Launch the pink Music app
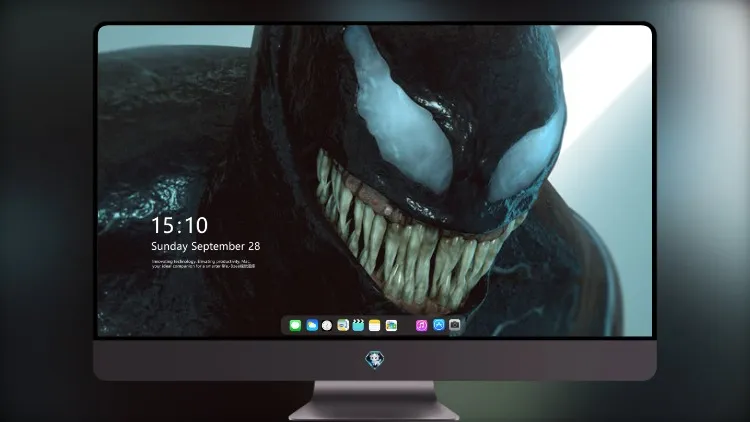Viewport: 750px width, 422px height. 421,325
